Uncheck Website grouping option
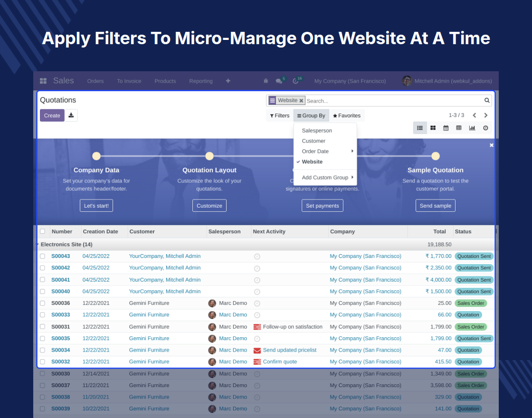 click(x=312, y=162)
